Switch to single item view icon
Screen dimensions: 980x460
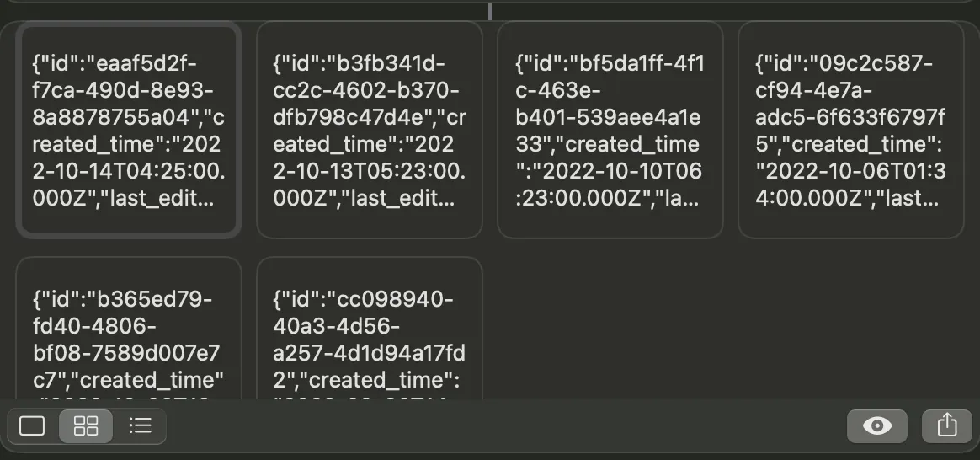[x=33, y=426]
